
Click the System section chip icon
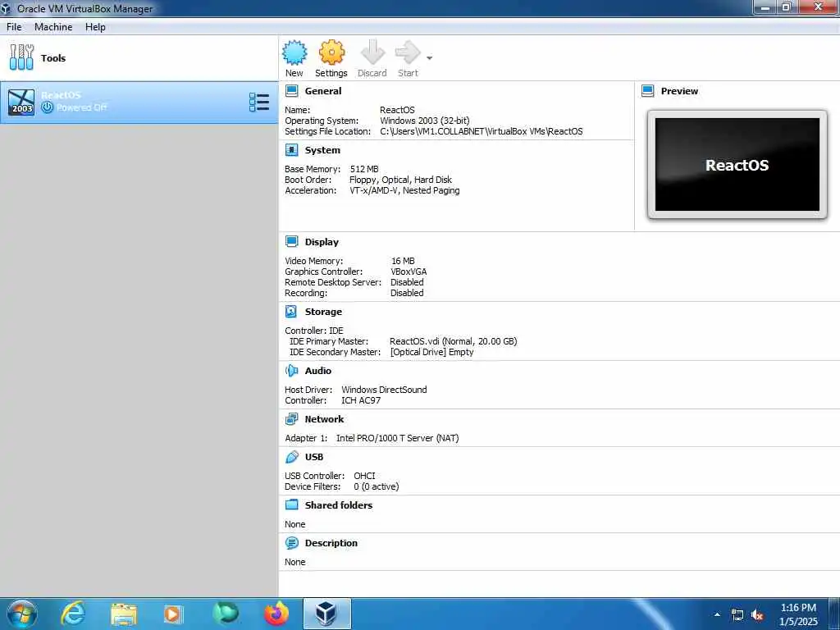292,150
